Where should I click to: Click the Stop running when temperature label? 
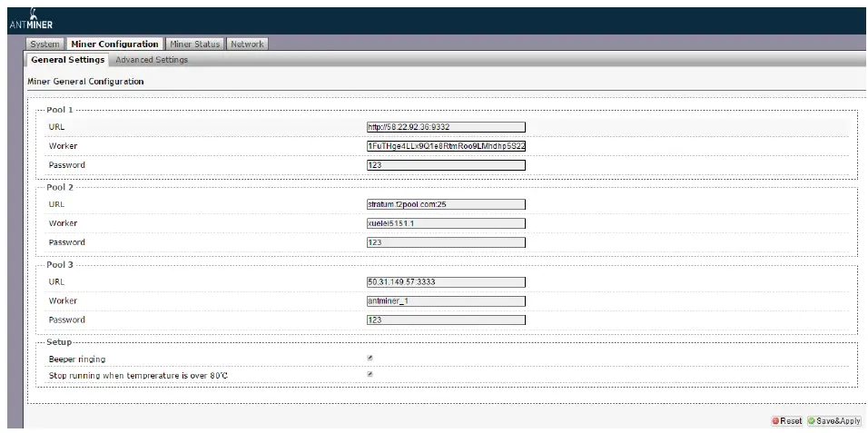point(138,376)
